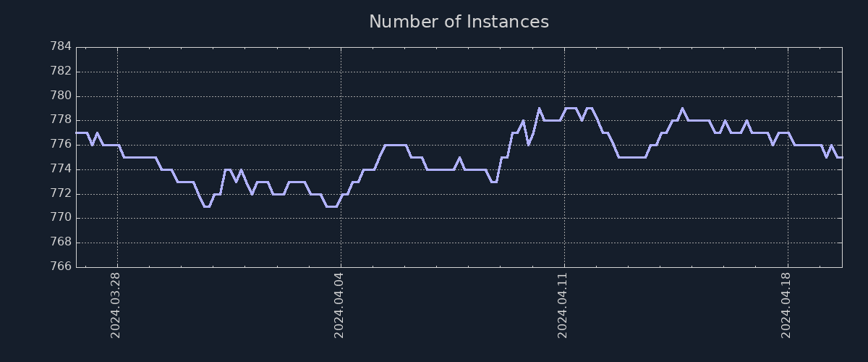Select the 2024.03.28 date label
The image size is (868, 362).
click(x=116, y=305)
